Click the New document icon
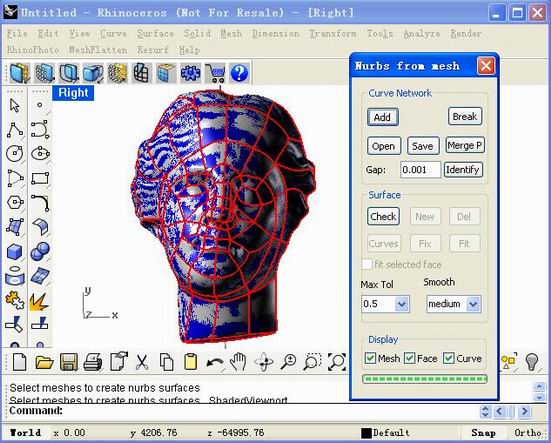Image resolution: width=551 pixels, height=443 pixels. tap(20, 362)
